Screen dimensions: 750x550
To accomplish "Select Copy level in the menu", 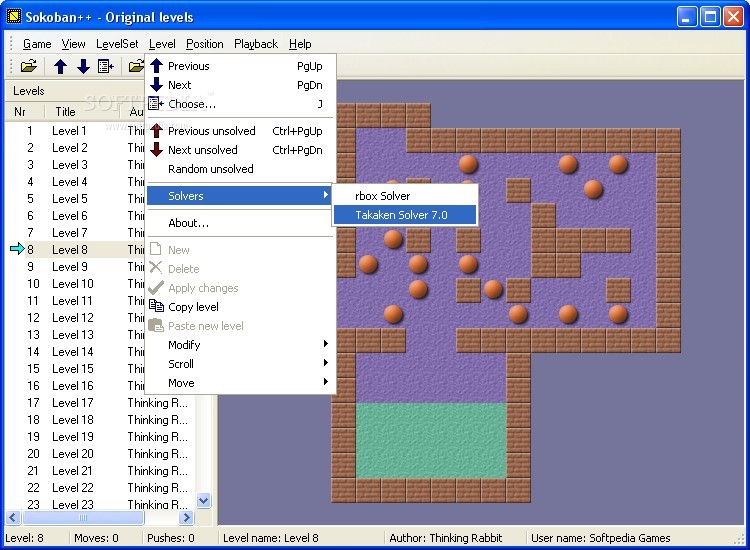I will pyautogui.click(x=241, y=307).
